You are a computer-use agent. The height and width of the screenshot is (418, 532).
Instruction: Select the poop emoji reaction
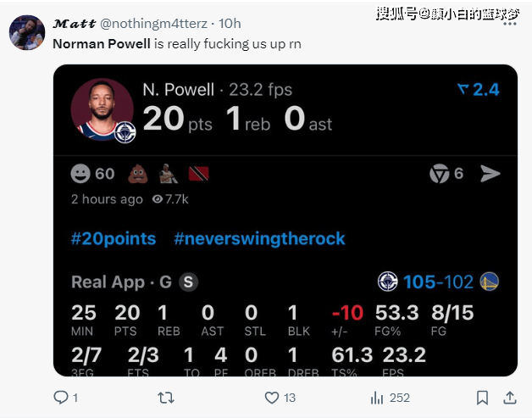pos(138,174)
